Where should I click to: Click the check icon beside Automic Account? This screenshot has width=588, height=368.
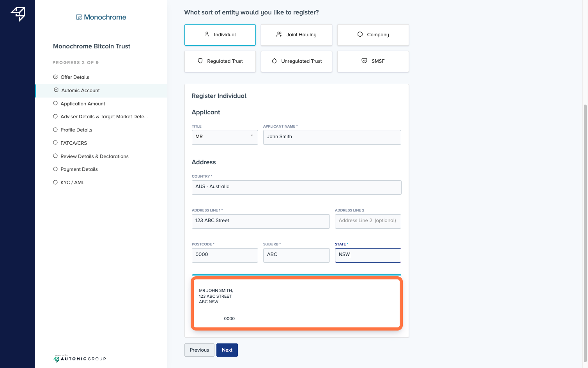click(x=56, y=90)
